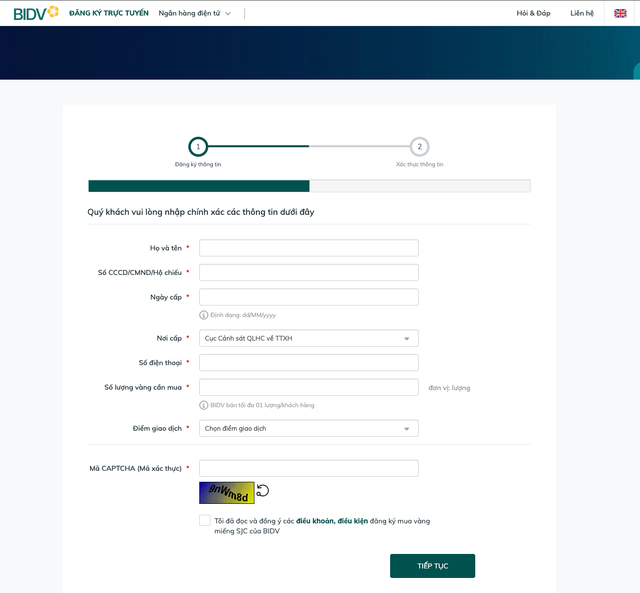Viewport: 640px width, 593px height.
Task: Click the label Điểm giao dịch
Action: [157, 429]
